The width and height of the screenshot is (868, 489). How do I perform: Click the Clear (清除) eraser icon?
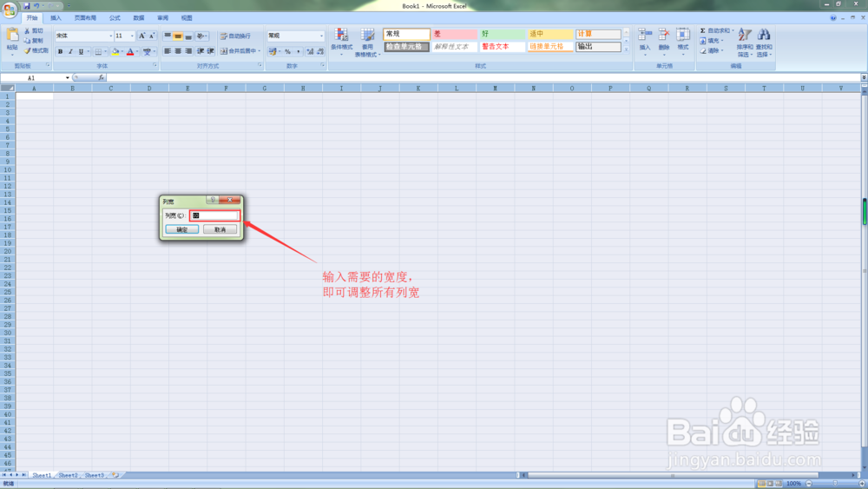[703, 50]
